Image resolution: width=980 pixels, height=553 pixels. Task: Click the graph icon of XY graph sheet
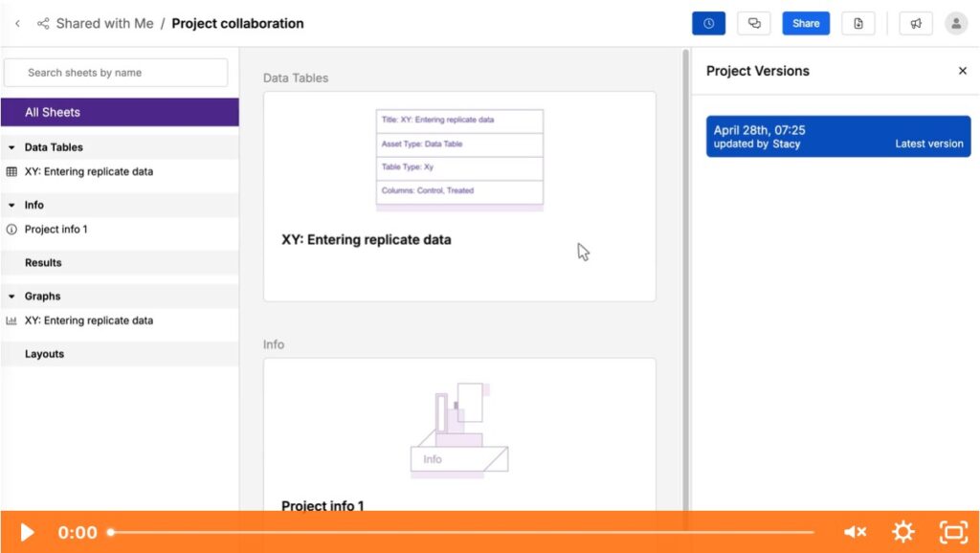(11, 321)
